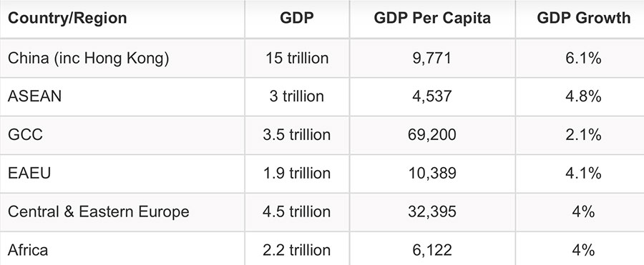This screenshot has height=265, width=644.
Task: Click the 4.8% growth value
Action: [x=583, y=96]
